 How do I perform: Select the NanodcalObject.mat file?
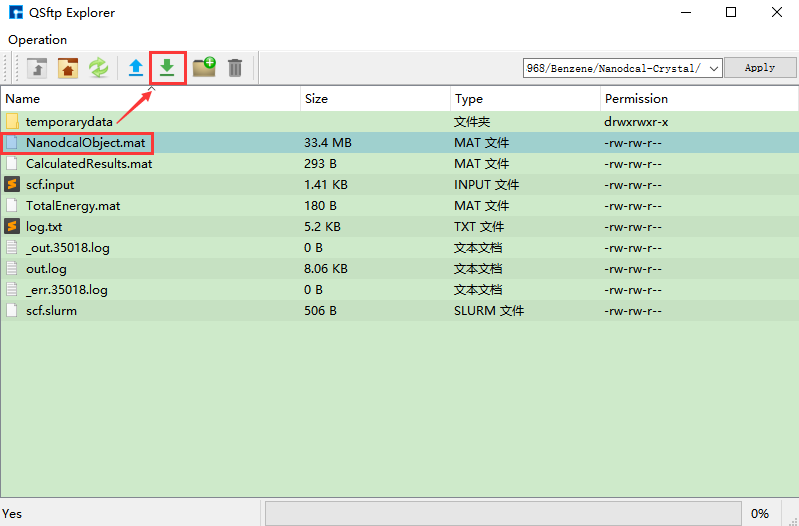click(x=85, y=143)
